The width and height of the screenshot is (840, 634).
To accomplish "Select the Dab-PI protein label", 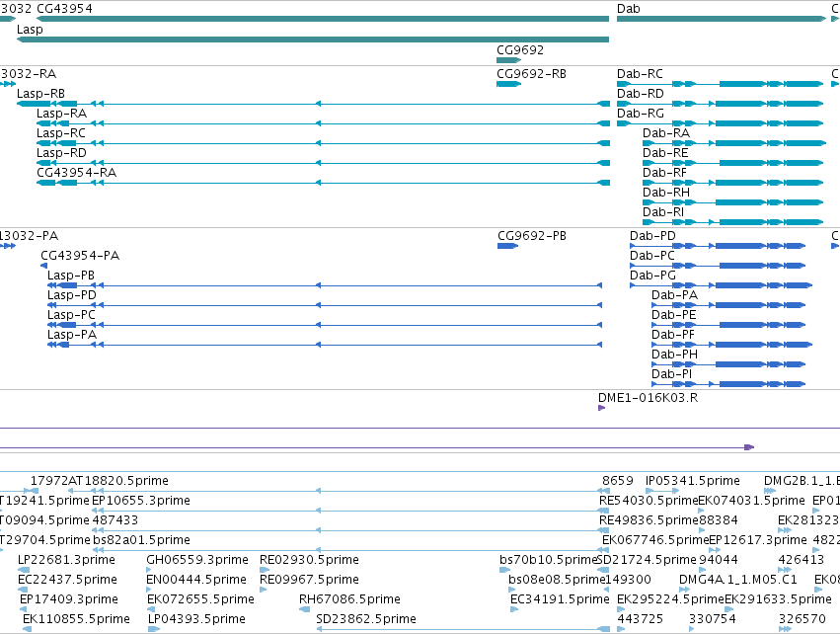I will 672,374.
